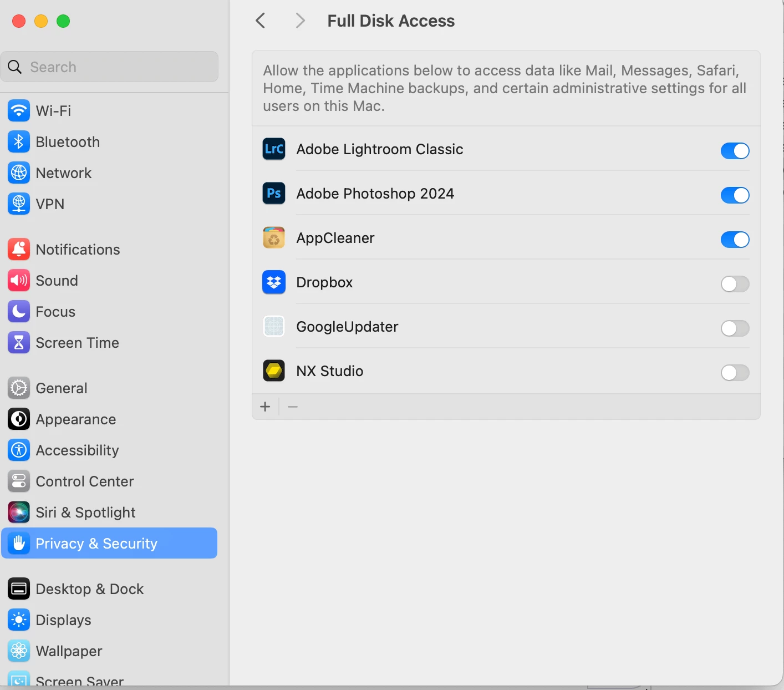Image resolution: width=784 pixels, height=690 pixels.
Task: Go forward with the right chevron
Action: coord(300,21)
